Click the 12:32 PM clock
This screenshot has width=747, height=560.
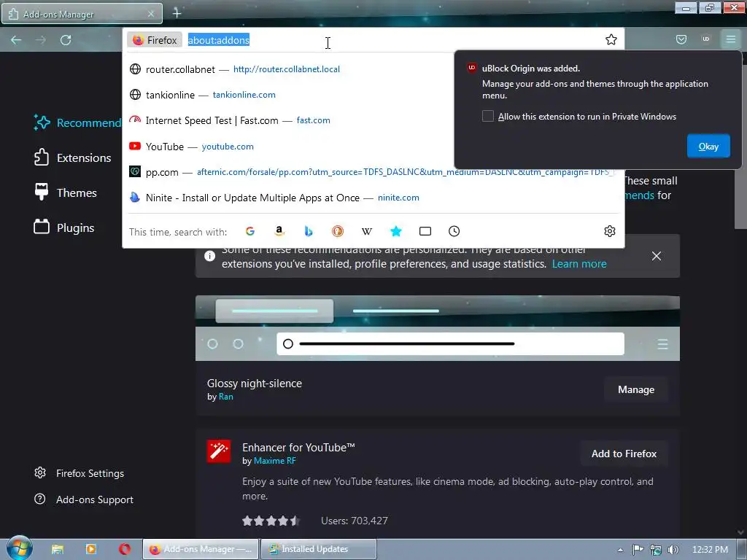(710, 550)
